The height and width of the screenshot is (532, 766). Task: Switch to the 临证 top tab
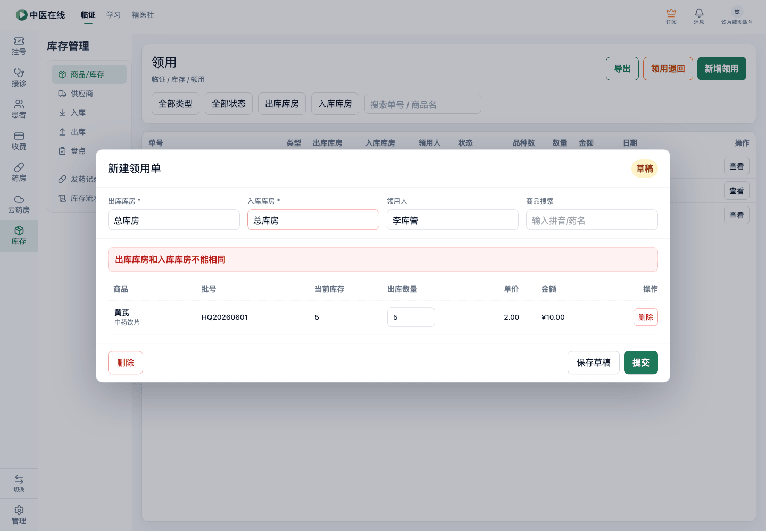coord(88,15)
